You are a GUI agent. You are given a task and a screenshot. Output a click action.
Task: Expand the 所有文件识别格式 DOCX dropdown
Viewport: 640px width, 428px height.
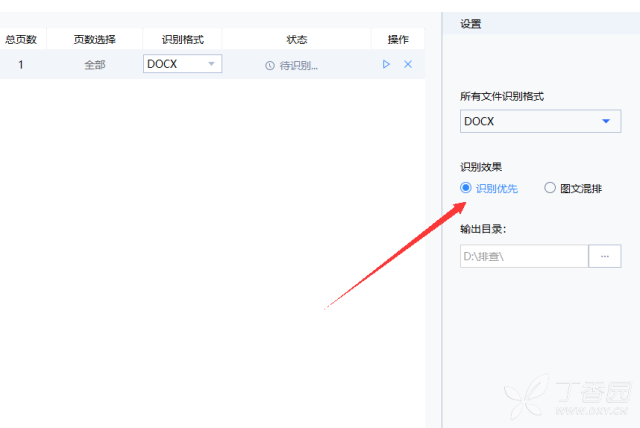click(540, 121)
